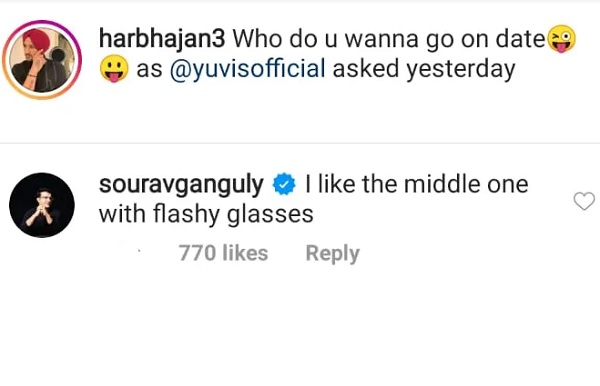
Task: Click the blue verified badge beside souravganguly
Action: click(x=284, y=184)
